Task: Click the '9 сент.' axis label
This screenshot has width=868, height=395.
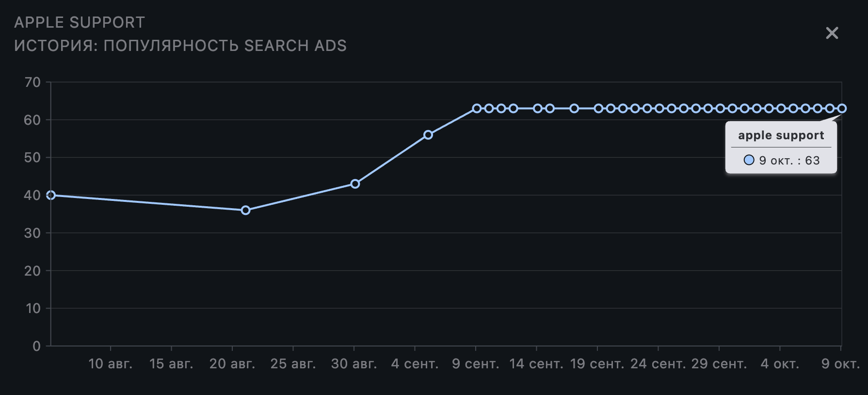Action: (476, 364)
